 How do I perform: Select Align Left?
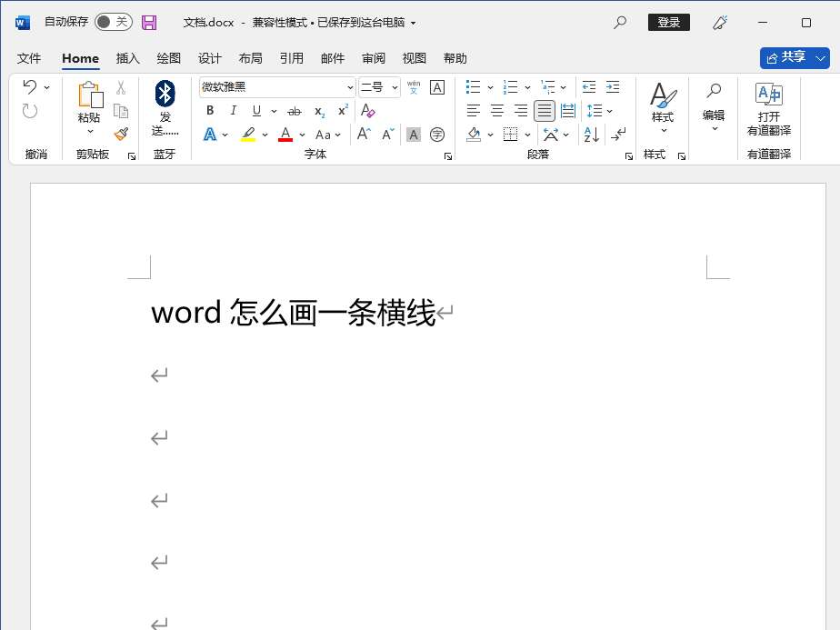click(473, 111)
